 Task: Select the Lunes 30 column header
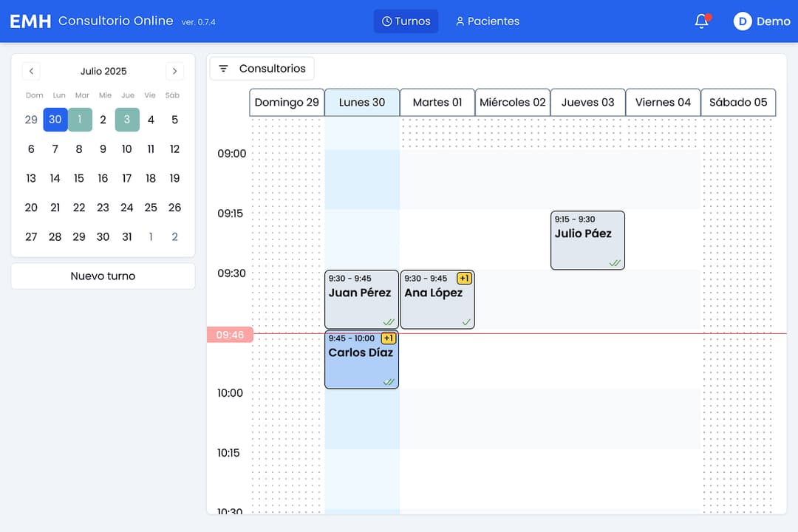pos(362,103)
